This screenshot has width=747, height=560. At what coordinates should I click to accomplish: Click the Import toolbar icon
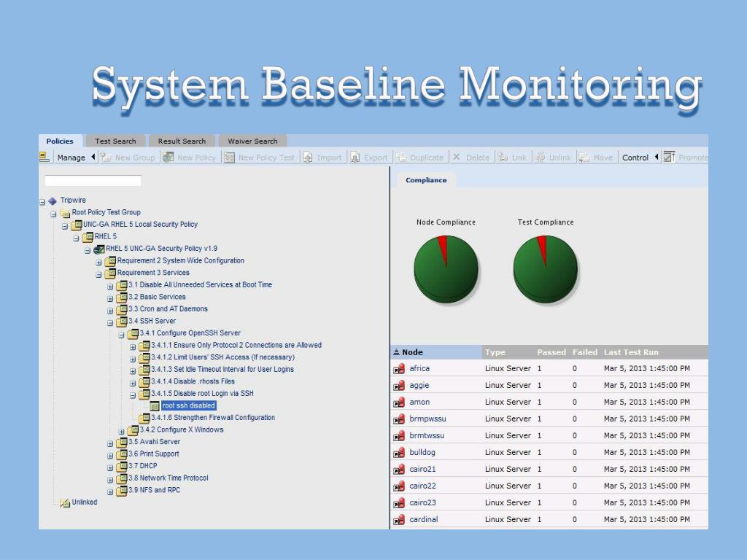click(309, 157)
